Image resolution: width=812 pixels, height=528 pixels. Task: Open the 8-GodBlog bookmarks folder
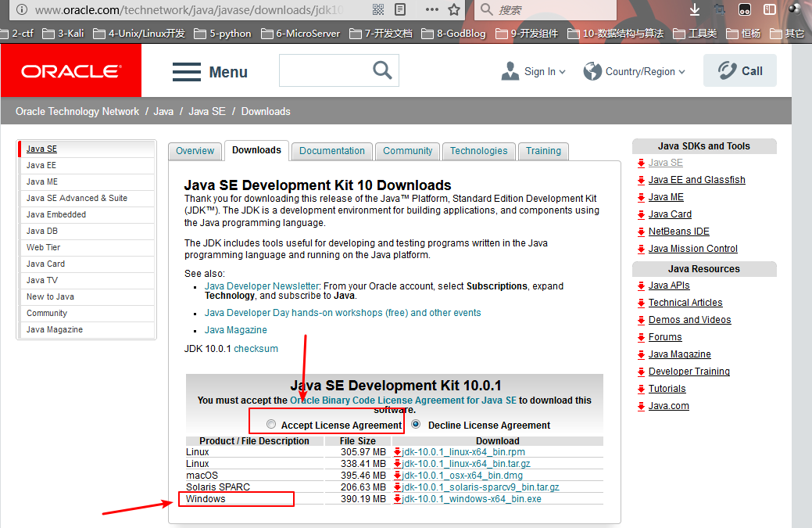pos(453,34)
